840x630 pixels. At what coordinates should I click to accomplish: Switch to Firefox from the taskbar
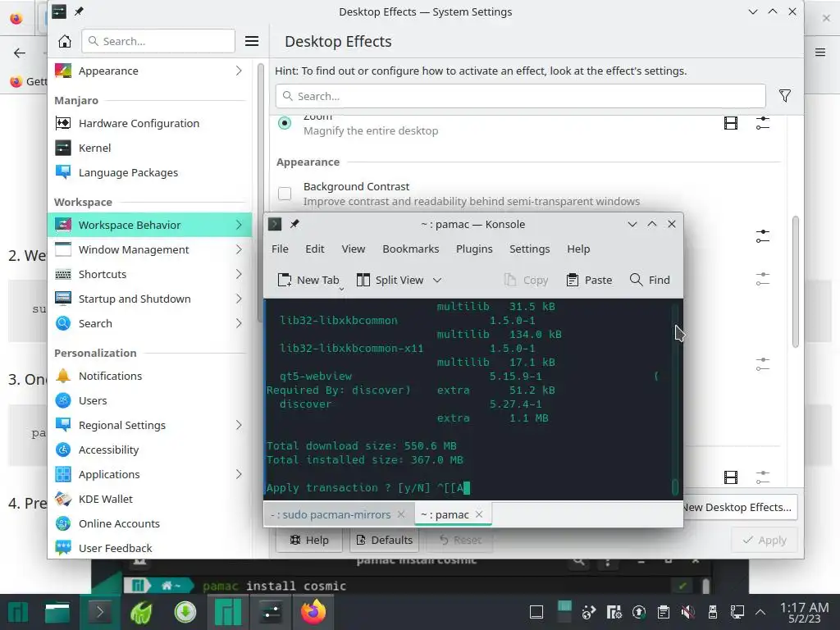313,612
